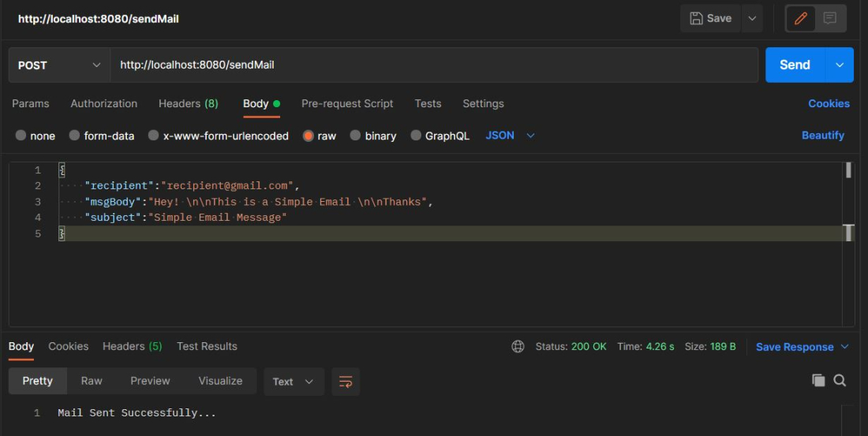Select the form-data radio button

click(x=74, y=136)
